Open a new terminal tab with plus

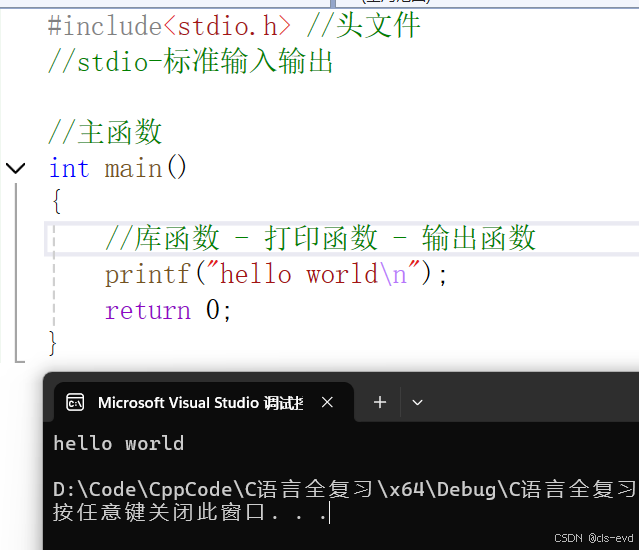click(x=380, y=403)
